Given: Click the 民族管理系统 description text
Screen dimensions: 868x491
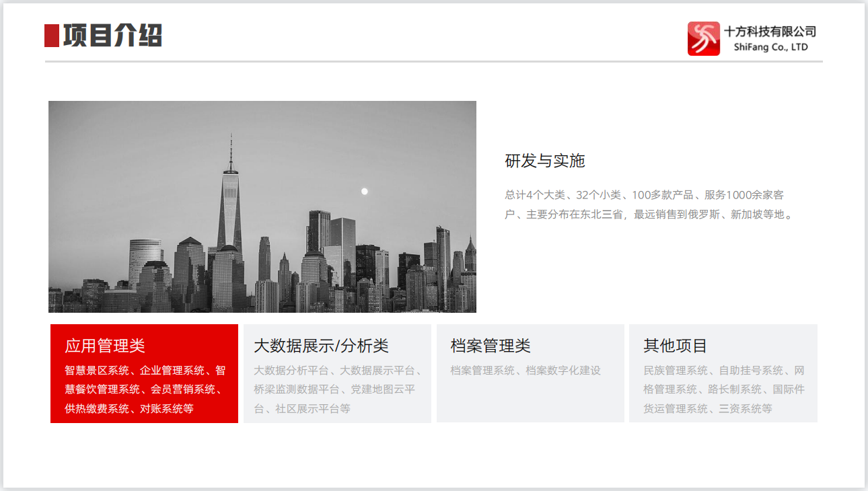Looking at the screenshot, I should pyautogui.click(x=723, y=389).
